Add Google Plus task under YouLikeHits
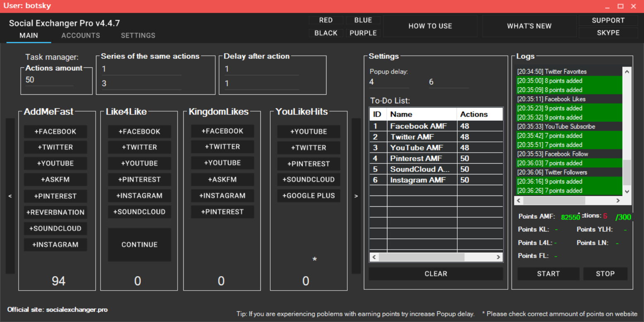Viewport: 644px width, 322px height. (309, 196)
